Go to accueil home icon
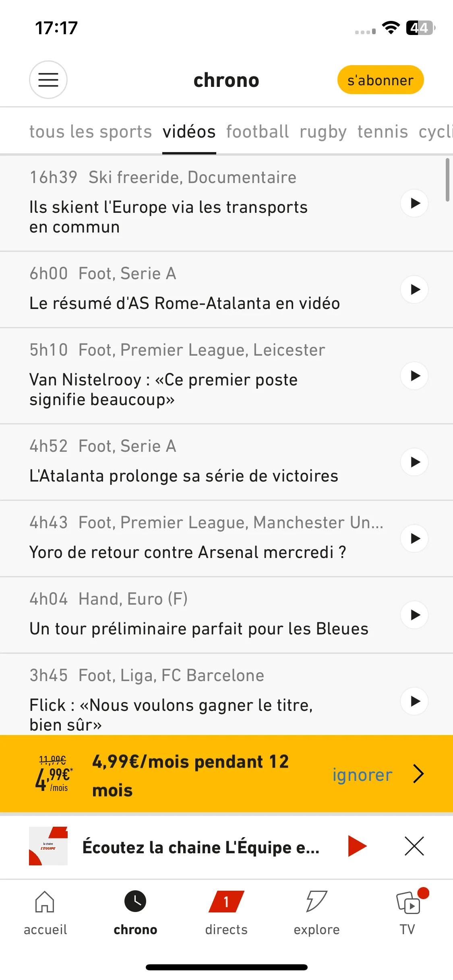Image resolution: width=453 pixels, height=980 pixels. click(45, 901)
